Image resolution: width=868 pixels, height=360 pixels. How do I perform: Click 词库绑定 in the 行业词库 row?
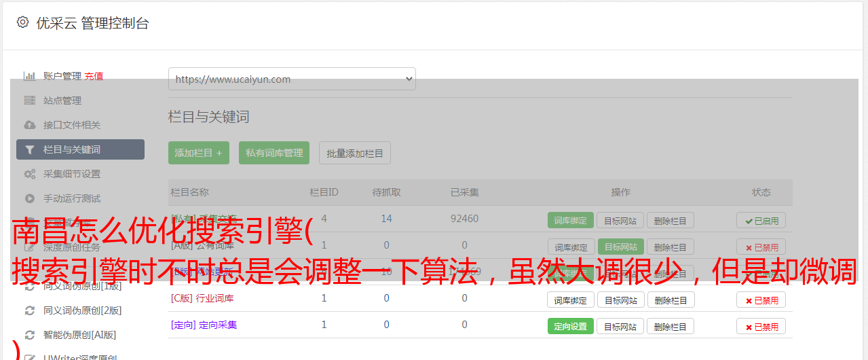tap(571, 300)
